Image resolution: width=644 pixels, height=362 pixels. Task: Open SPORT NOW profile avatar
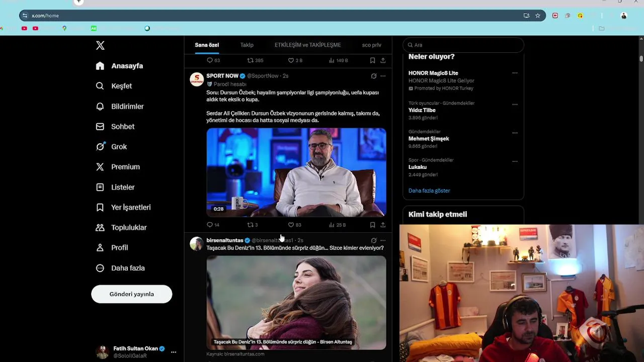coord(197,79)
